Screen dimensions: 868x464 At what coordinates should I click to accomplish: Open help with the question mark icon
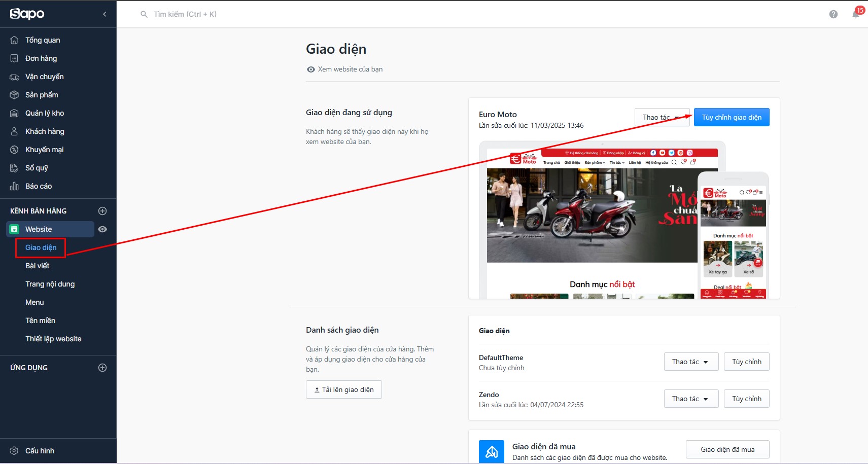(x=834, y=14)
